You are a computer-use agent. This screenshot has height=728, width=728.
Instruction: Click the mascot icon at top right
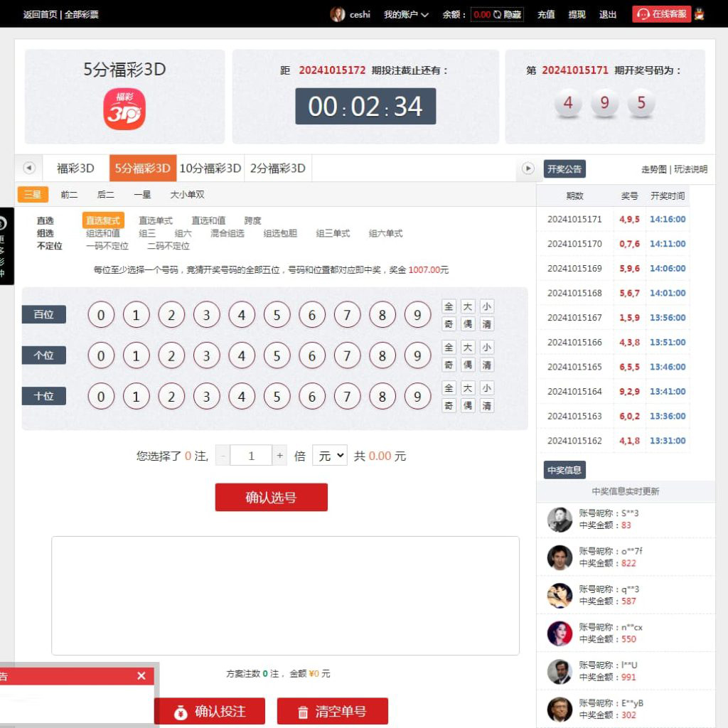tap(700, 14)
